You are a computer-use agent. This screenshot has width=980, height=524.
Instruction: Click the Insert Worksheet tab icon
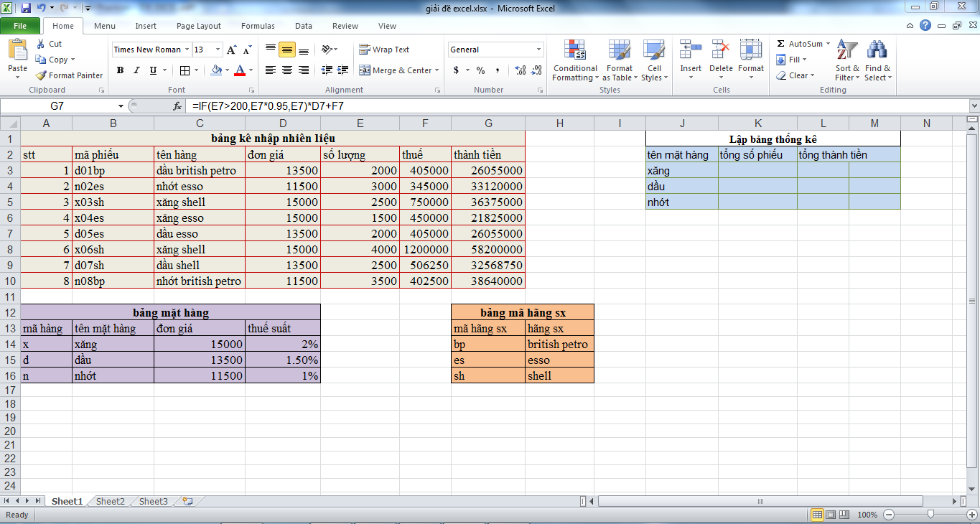[x=187, y=501]
